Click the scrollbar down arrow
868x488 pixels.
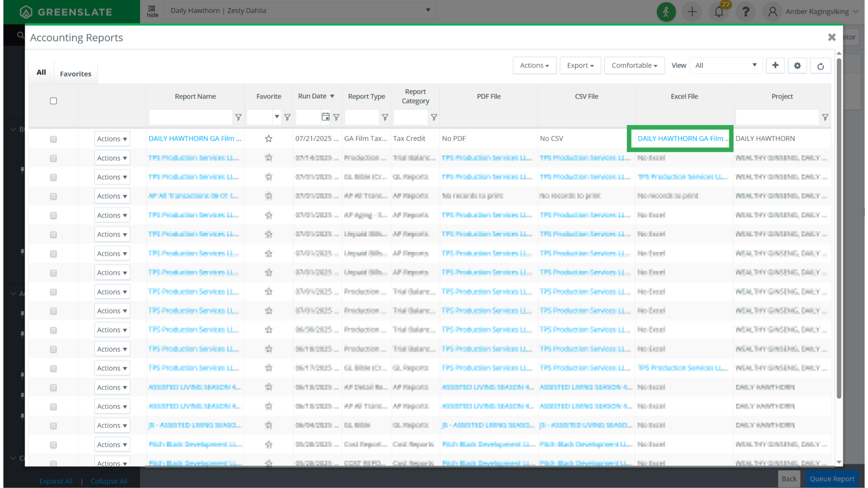[839, 462]
